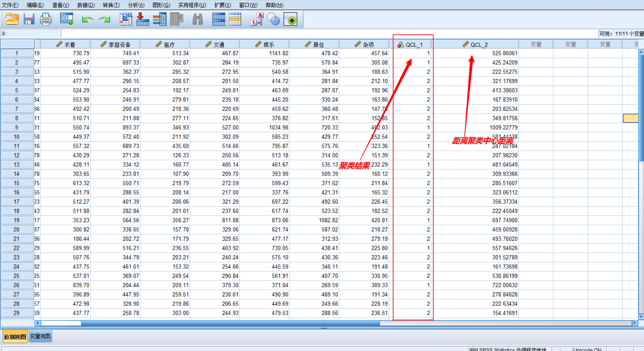Open the 转换(T) menu
The image size is (644, 351).
[x=111, y=5]
